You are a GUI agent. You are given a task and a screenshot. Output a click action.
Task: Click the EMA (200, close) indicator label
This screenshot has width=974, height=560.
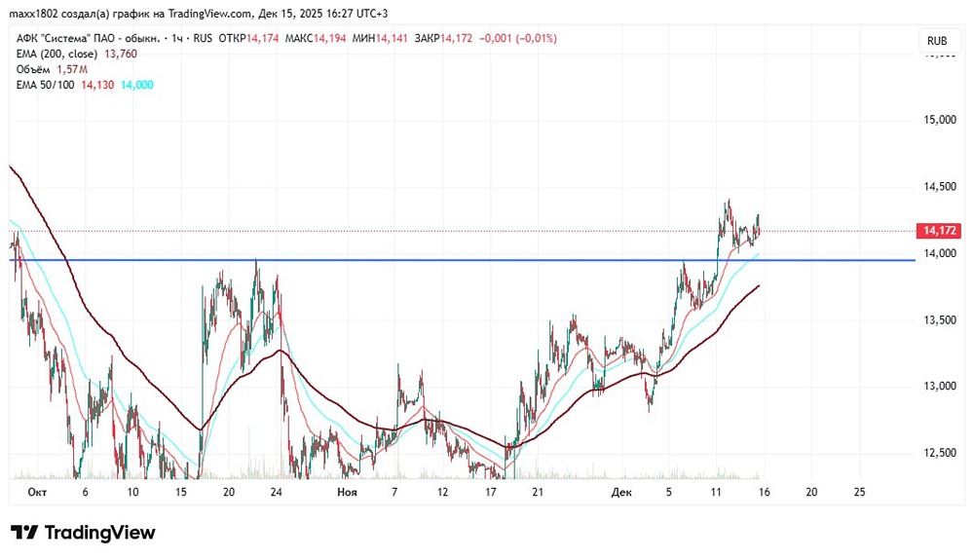click(x=56, y=54)
